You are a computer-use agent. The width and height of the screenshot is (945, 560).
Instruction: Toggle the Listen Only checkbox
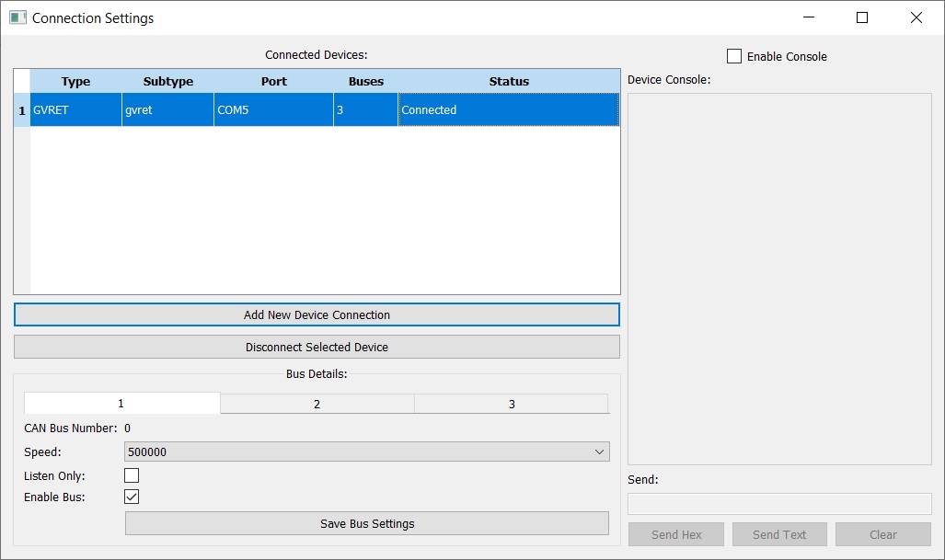pos(132,475)
